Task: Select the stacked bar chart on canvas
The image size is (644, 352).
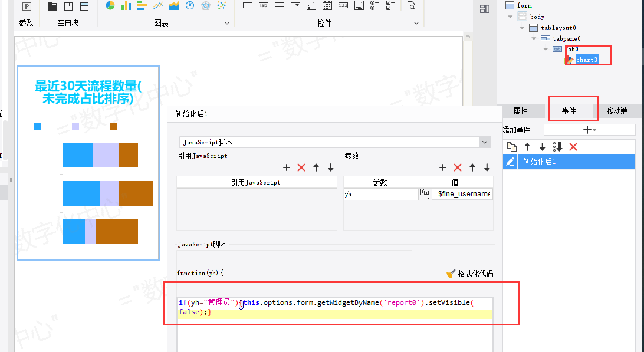Action: tap(88, 163)
